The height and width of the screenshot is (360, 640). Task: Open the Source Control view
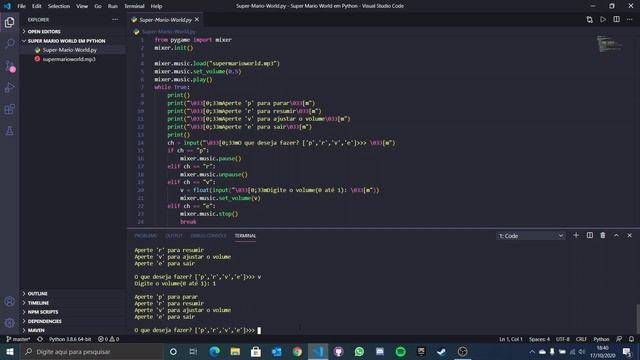pos(9,66)
